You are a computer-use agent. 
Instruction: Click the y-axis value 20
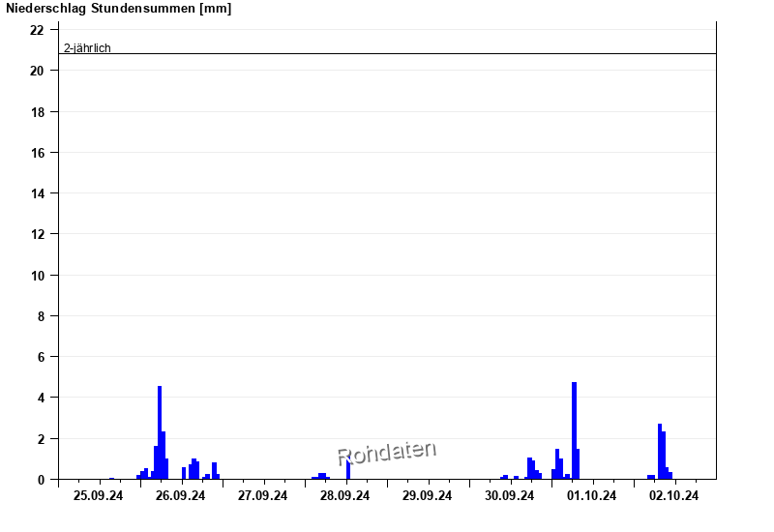37,71
